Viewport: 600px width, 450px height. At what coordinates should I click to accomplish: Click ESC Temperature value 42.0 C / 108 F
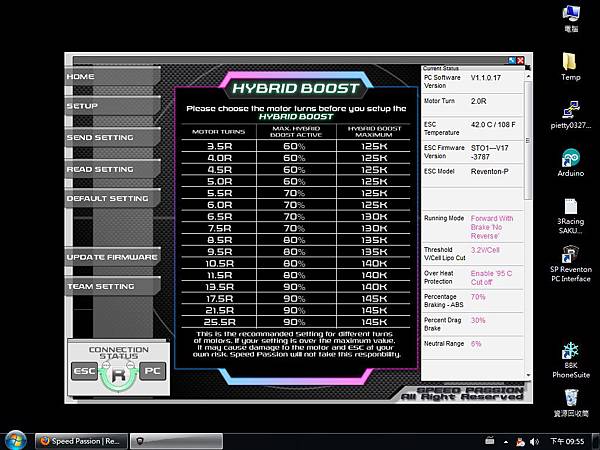493,125
